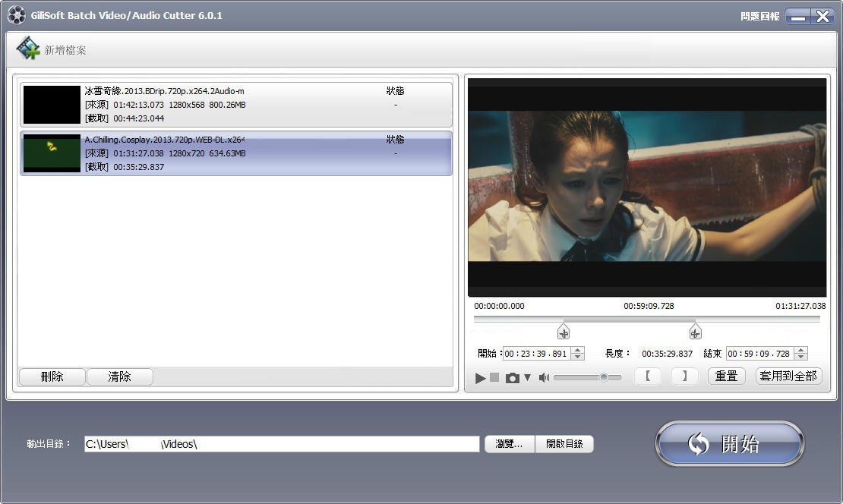Click the video preview frame

tap(647, 187)
